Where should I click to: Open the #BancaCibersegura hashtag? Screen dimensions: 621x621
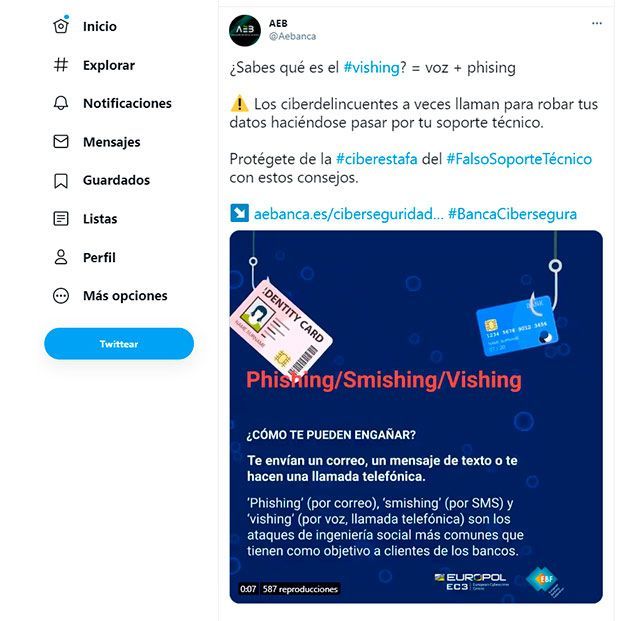512,214
